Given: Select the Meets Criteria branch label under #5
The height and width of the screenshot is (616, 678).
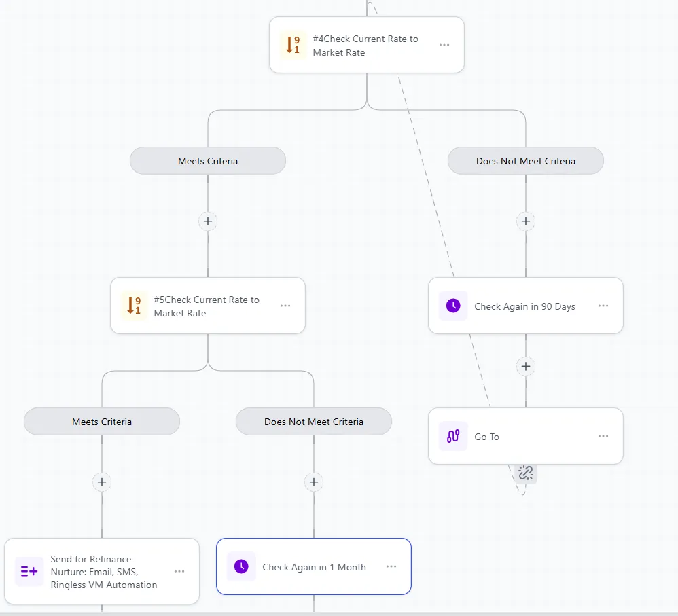Looking at the screenshot, I should tap(102, 422).
